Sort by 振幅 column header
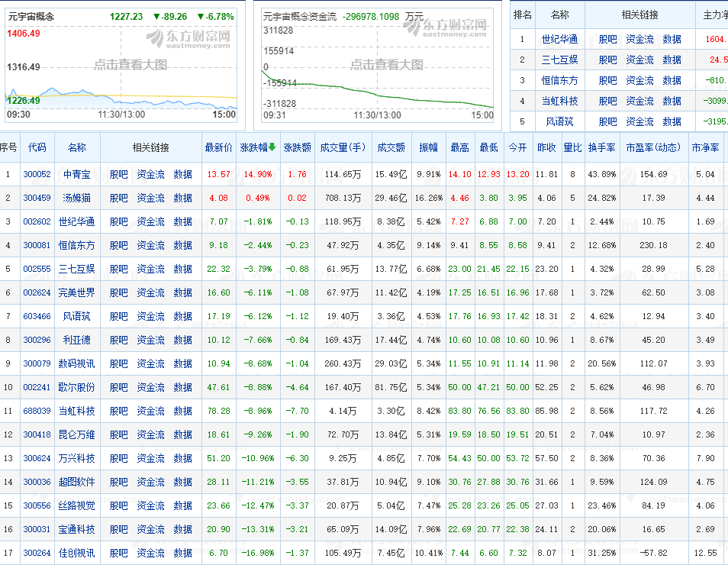The width and height of the screenshot is (728, 565). [x=429, y=148]
